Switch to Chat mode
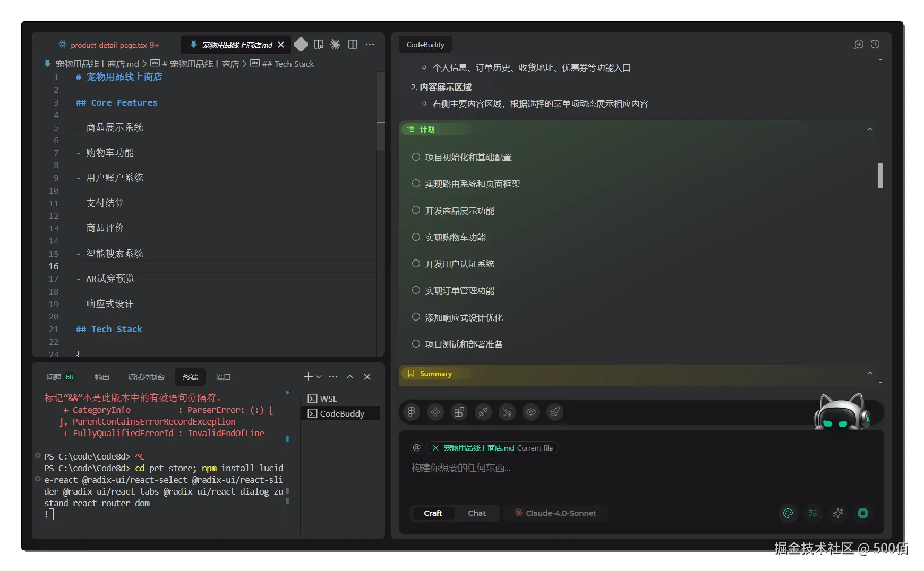924x571 pixels. [477, 513]
